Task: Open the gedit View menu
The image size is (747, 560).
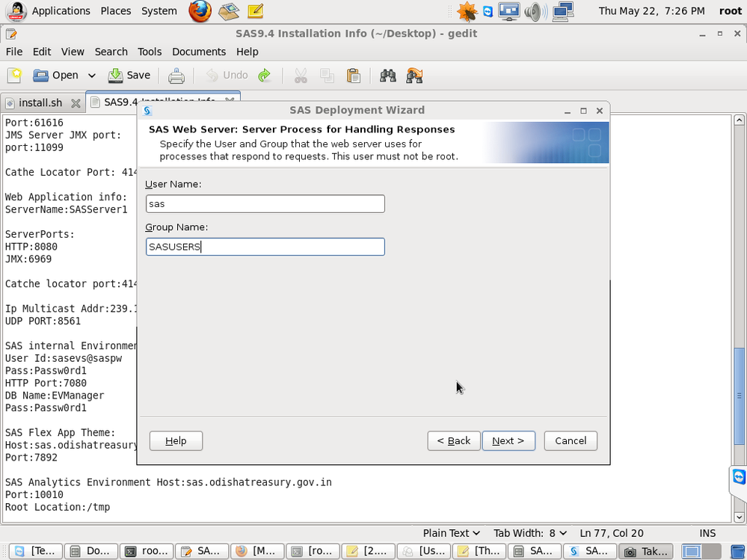Action: 73,52
